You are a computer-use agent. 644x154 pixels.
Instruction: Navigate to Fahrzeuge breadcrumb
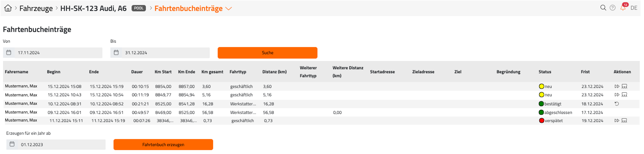36,8
